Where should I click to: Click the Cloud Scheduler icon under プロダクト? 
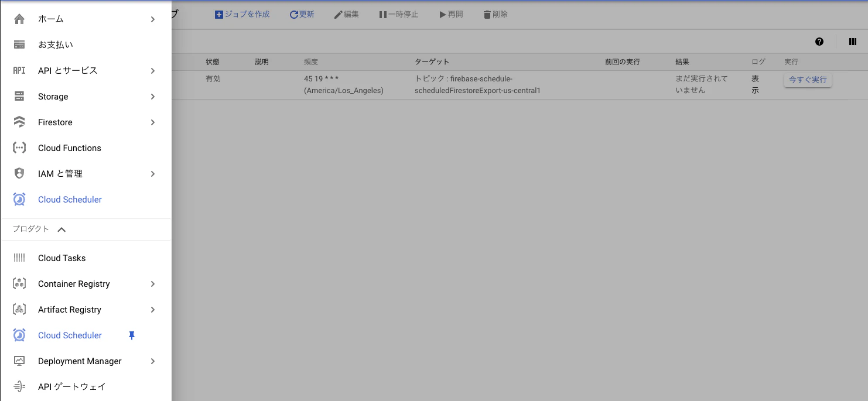[19, 335]
